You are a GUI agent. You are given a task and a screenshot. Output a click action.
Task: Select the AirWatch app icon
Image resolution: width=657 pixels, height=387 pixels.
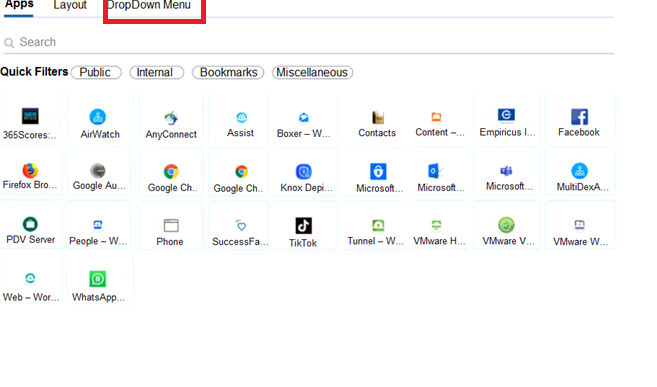click(98, 117)
